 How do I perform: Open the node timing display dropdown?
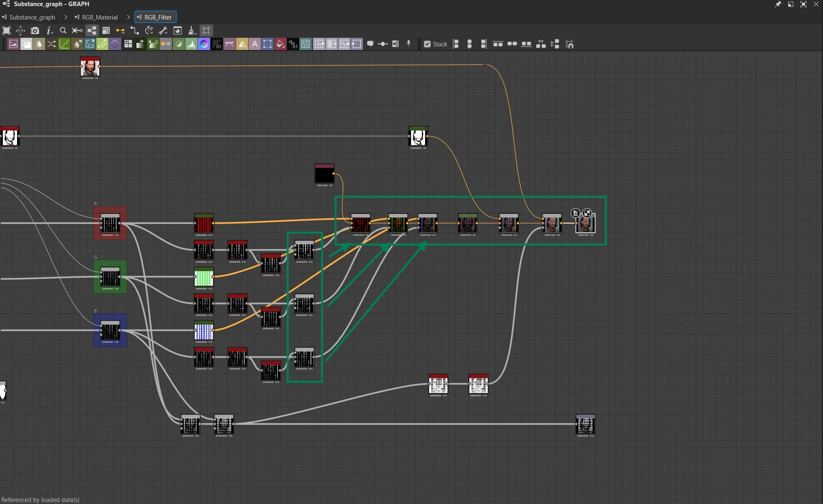pos(149,30)
